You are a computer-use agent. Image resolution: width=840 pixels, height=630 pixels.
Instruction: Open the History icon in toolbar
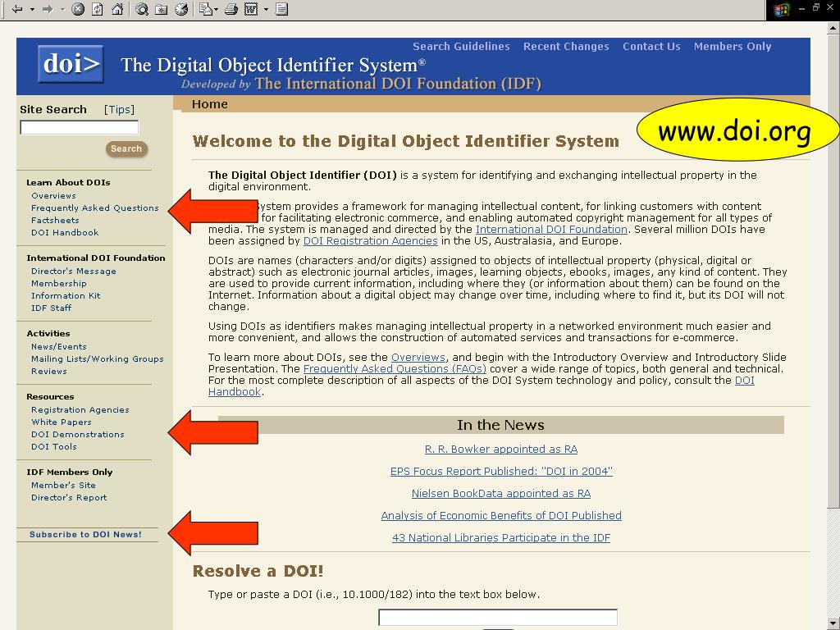pyautogui.click(x=181, y=9)
